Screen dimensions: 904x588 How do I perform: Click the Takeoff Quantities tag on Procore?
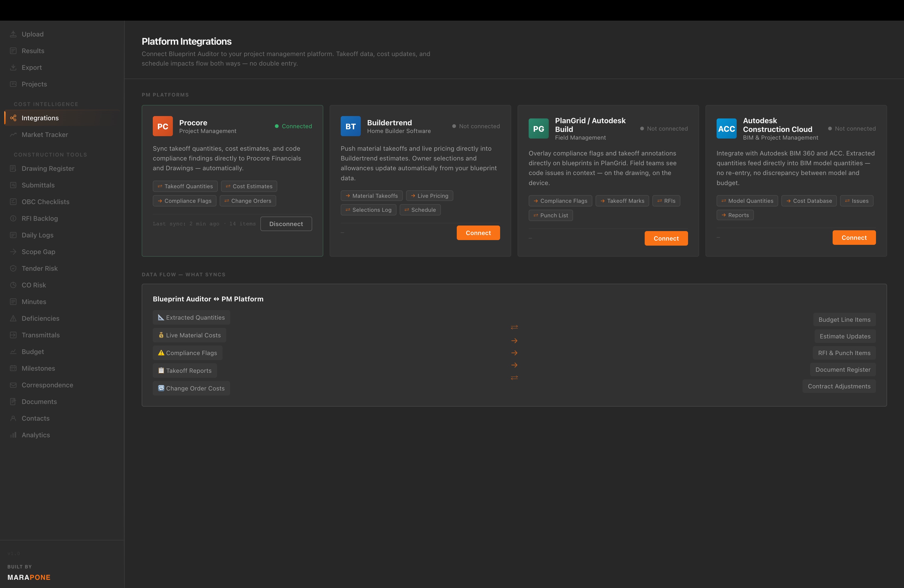185,186
